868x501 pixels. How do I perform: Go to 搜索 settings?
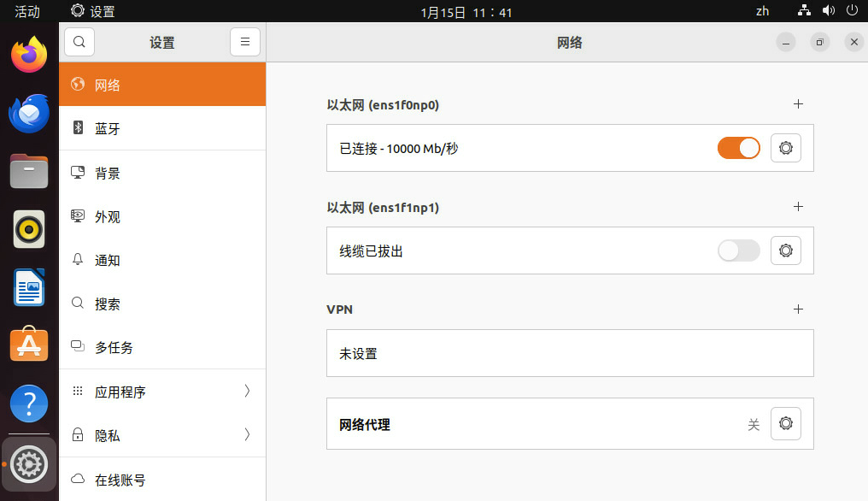pyautogui.click(x=162, y=304)
